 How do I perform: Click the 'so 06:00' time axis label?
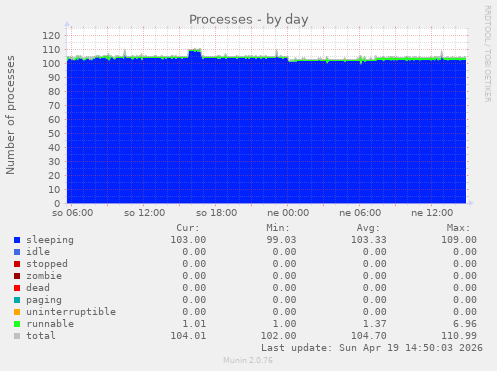(x=73, y=213)
